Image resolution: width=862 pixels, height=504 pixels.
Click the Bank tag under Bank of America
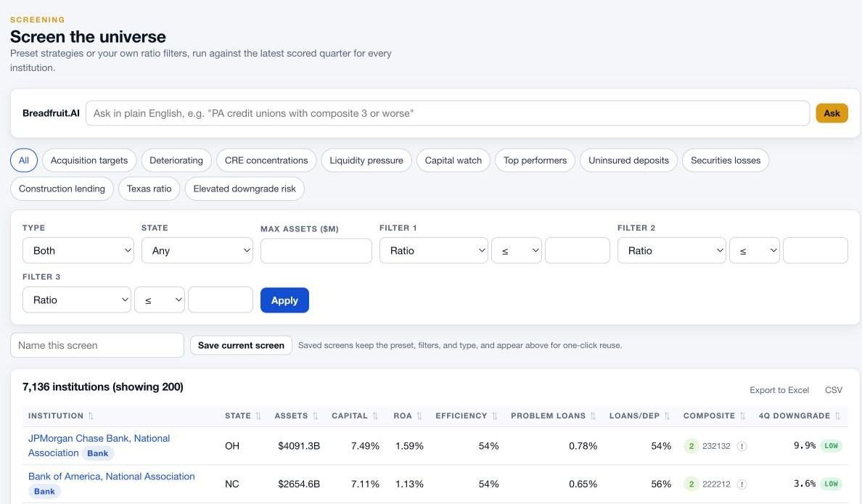(x=44, y=492)
